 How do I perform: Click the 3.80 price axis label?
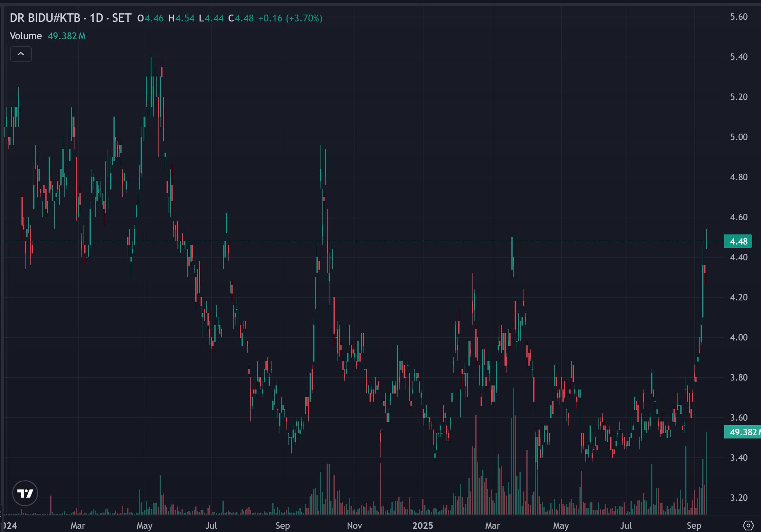(x=739, y=377)
